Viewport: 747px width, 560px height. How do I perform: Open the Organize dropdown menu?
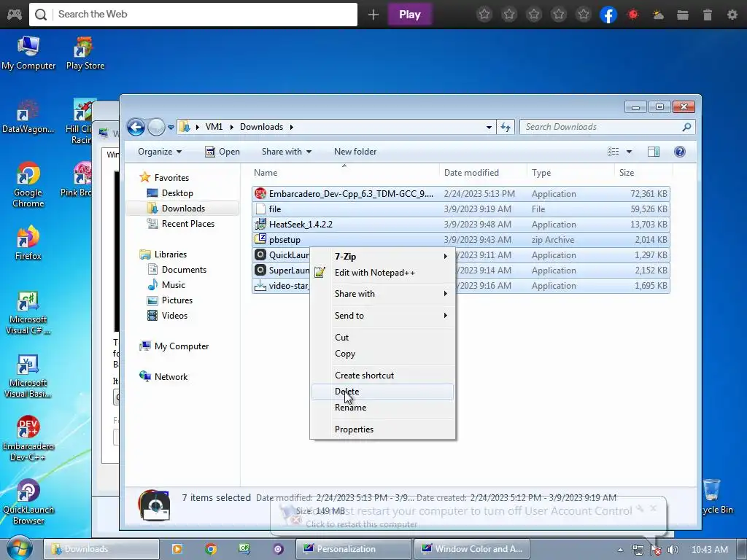[x=160, y=152]
